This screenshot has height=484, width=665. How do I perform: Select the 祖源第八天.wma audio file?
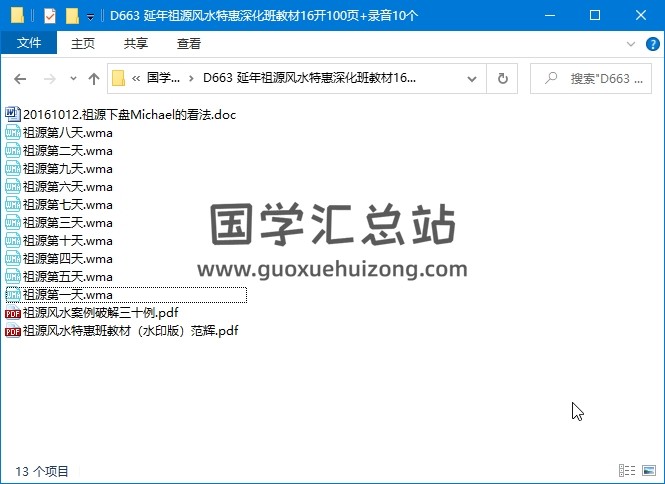pos(67,133)
